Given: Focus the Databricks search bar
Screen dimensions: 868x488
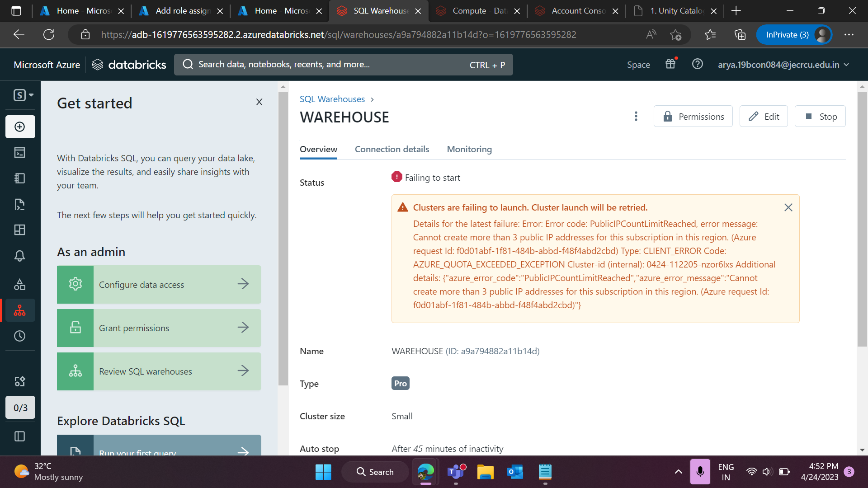Looking at the screenshot, I should point(344,65).
